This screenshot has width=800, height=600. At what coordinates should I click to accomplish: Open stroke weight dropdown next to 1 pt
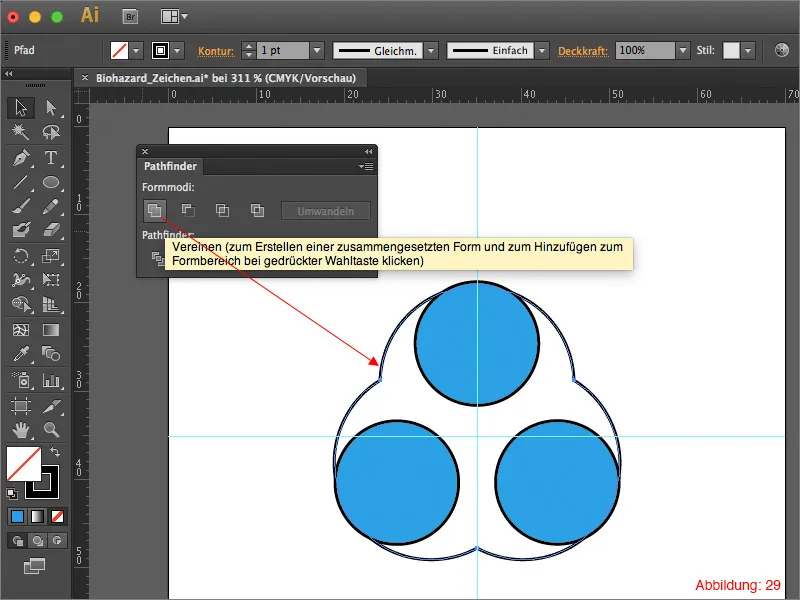(x=317, y=51)
